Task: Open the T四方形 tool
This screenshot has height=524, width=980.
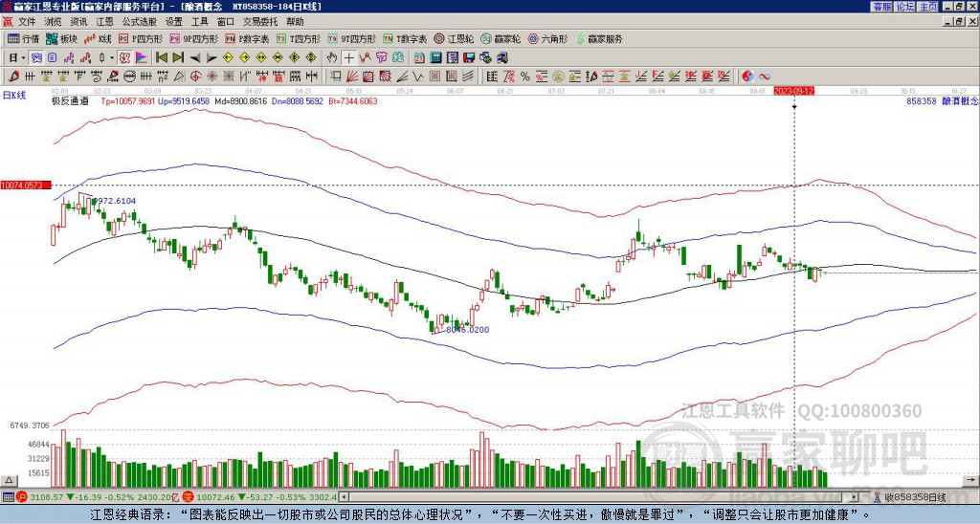Action: click(299, 38)
